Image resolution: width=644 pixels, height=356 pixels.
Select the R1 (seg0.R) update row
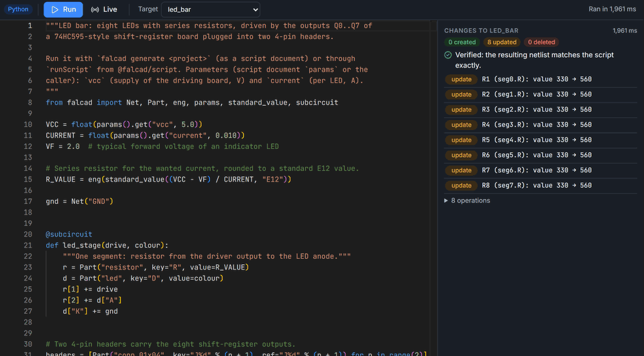[541, 79]
